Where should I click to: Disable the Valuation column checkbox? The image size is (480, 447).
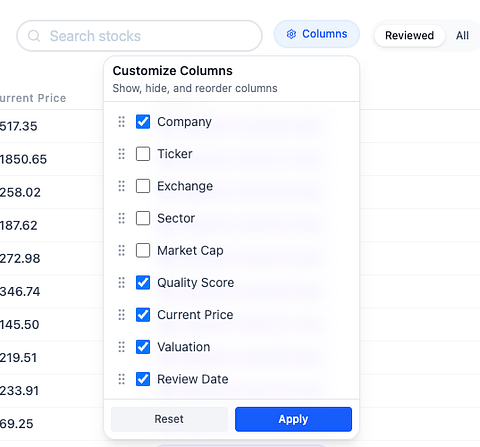coord(143,347)
